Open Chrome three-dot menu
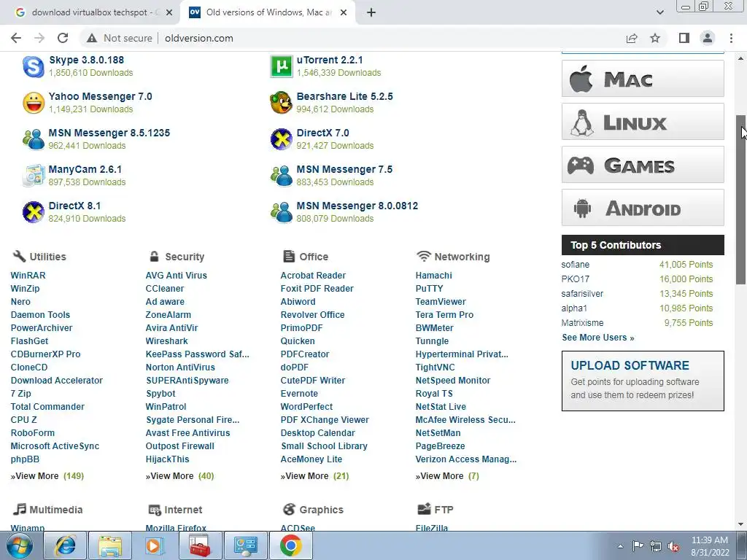The image size is (747, 560). tap(731, 38)
